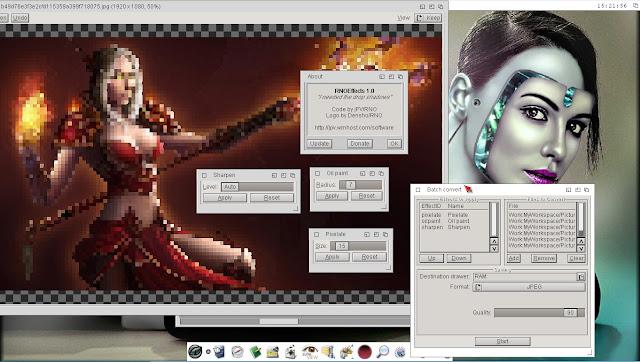Open the eye viewer icon in the dock
The width and height of the screenshot is (640, 362).
(x=310, y=351)
